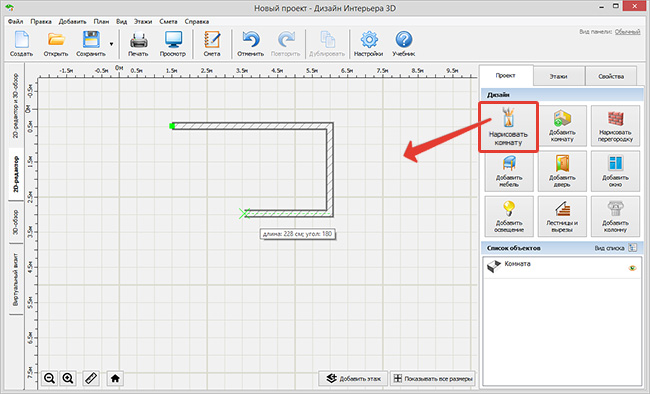Screen dimensions: 650x394
Task: Redo action with Повторить
Action: (x=285, y=43)
